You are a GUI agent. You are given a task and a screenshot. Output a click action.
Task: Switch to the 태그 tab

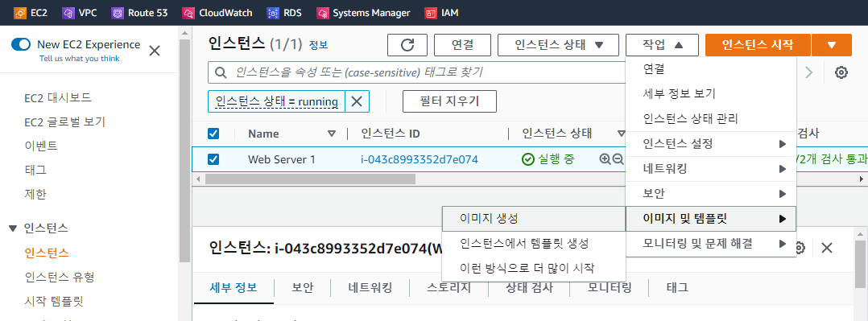click(677, 288)
